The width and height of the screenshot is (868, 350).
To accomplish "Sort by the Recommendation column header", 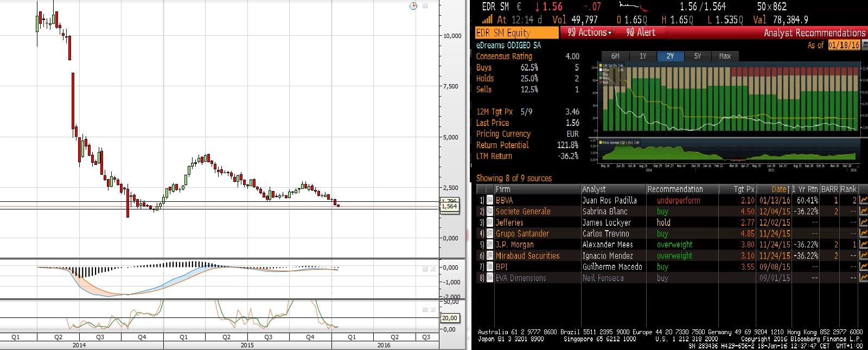I will [x=682, y=189].
